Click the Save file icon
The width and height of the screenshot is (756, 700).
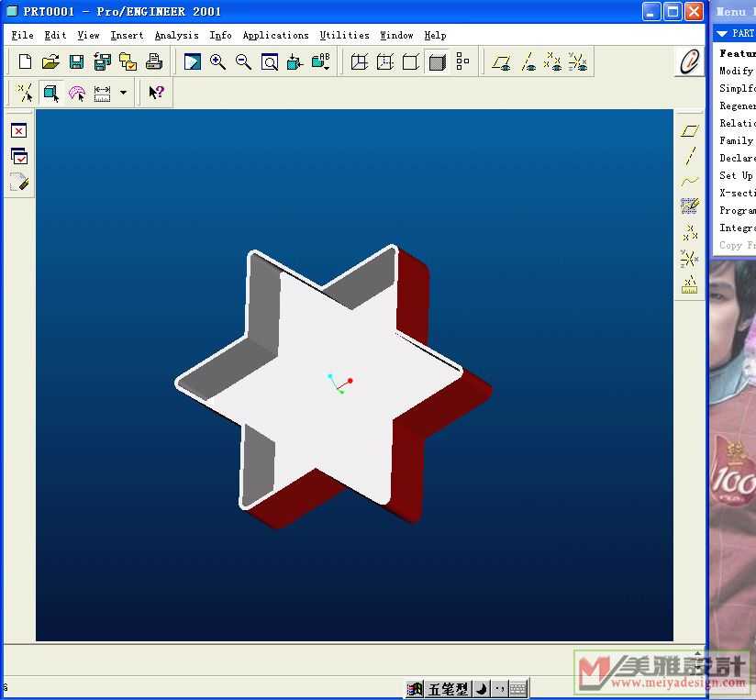pos(77,62)
